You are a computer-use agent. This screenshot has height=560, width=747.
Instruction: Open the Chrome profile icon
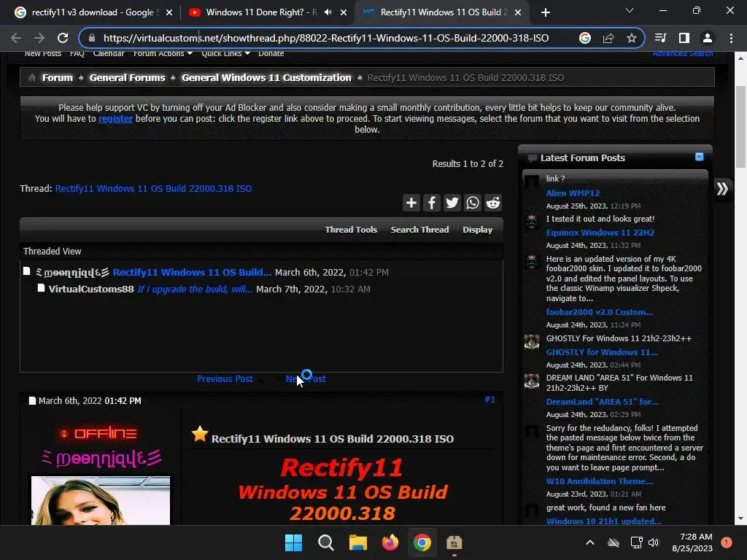[708, 38]
